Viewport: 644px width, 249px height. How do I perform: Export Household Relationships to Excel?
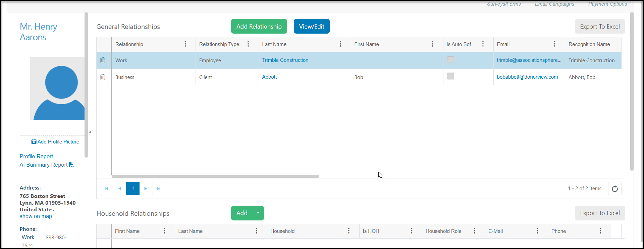(600, 213)
